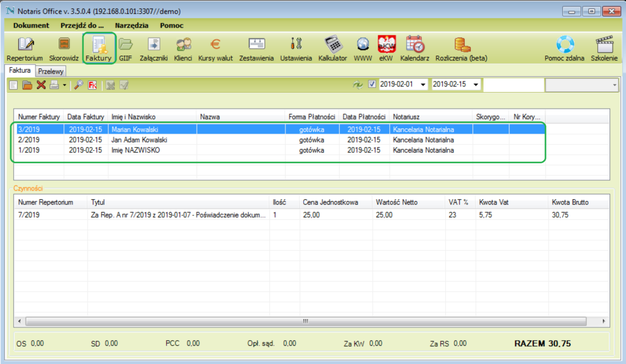Open the 2019-02-15 end date picker

(476, 84)
